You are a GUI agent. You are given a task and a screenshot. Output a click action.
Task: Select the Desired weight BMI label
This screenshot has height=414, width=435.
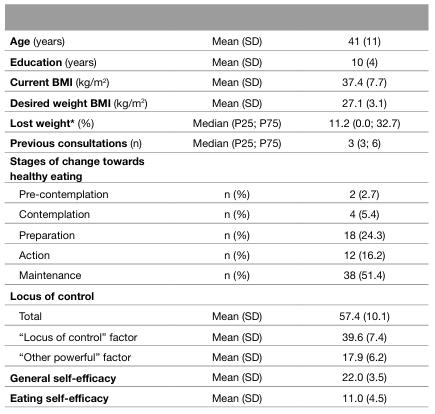coord(79,103)
